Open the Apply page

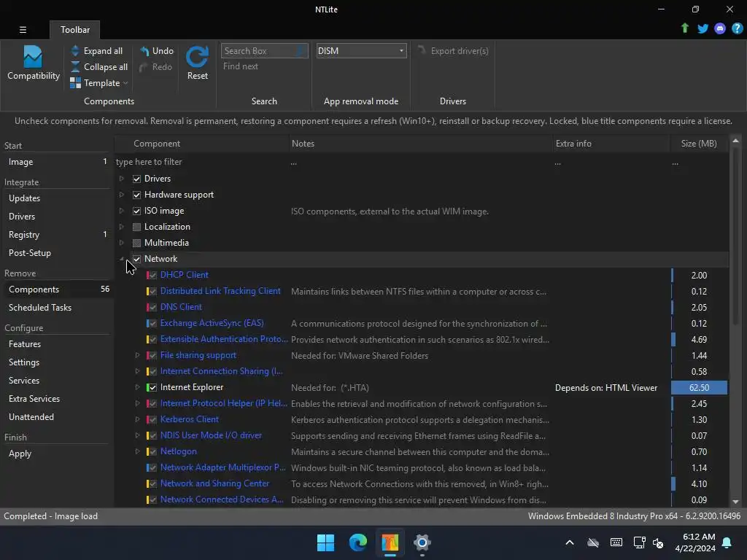pos(57,454)
